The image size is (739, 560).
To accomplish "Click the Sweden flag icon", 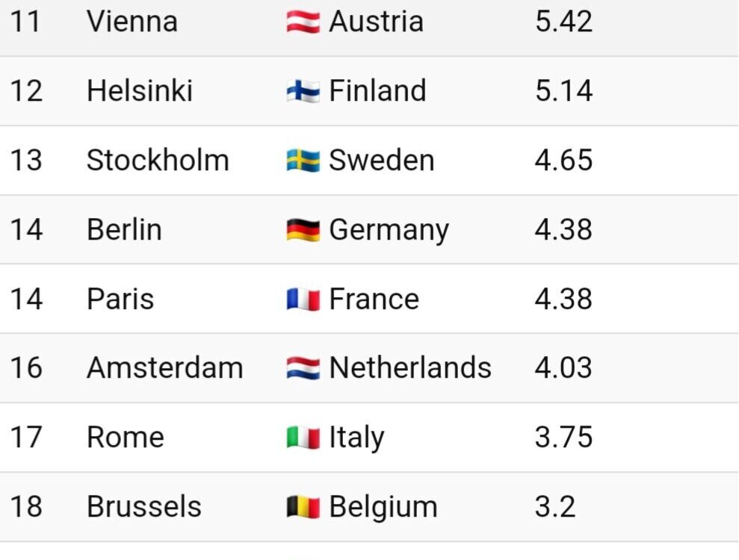I will (x=303, y=160).
